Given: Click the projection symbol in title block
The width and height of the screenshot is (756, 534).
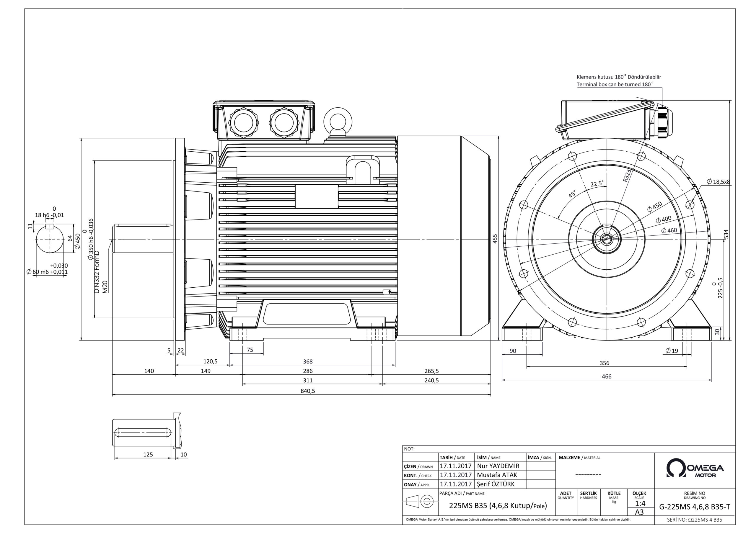Looking at the screenshot, I should coord(421,502).
